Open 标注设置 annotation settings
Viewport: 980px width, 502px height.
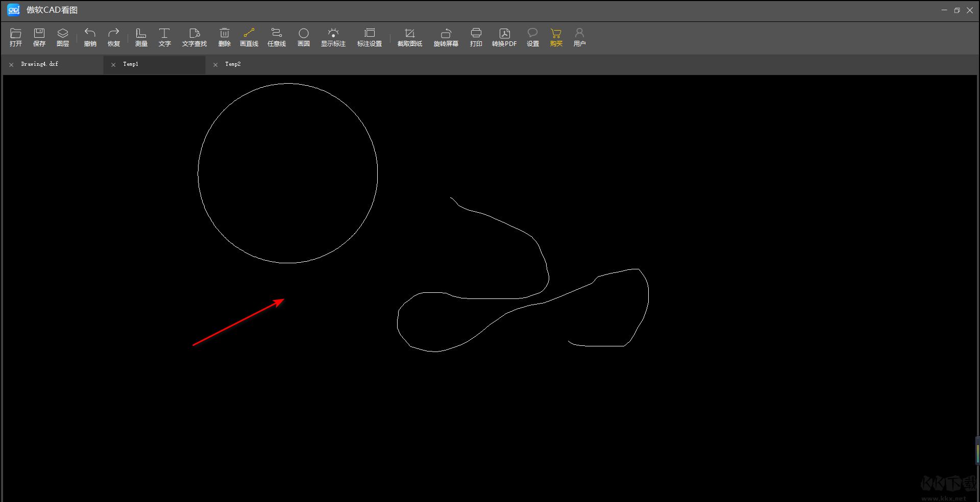click(370, 37)
